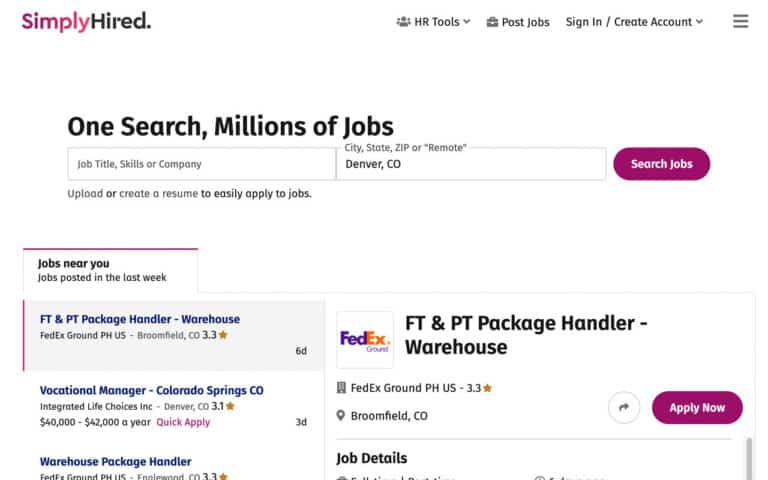Focus the Job Title, Skills or Company field
The height and width of the screenshot is (480, 768).
(201, 164)
